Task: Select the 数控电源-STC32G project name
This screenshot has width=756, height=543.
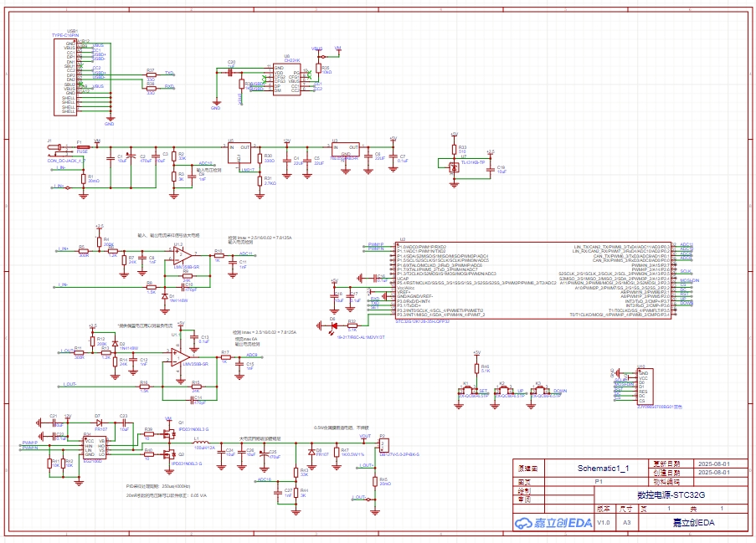Action: click(x=671, y=494)
